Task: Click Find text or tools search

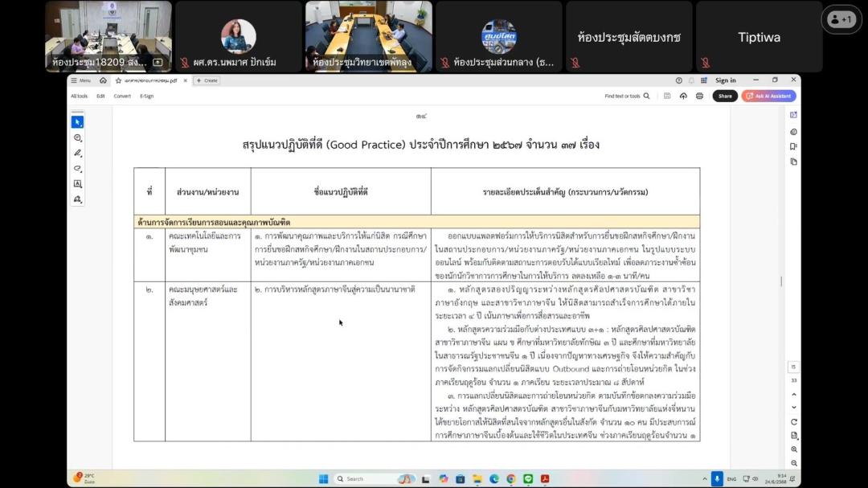Action: pos(627,96)
